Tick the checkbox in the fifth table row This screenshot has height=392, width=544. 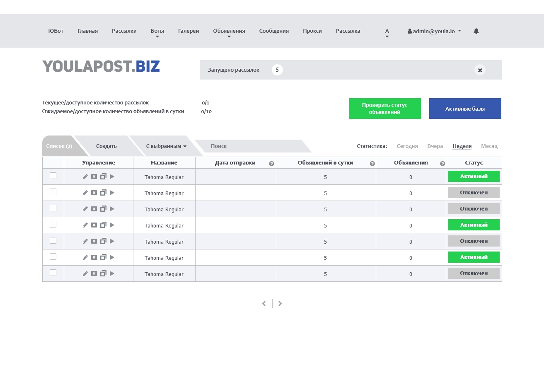(x=53, y=240)
